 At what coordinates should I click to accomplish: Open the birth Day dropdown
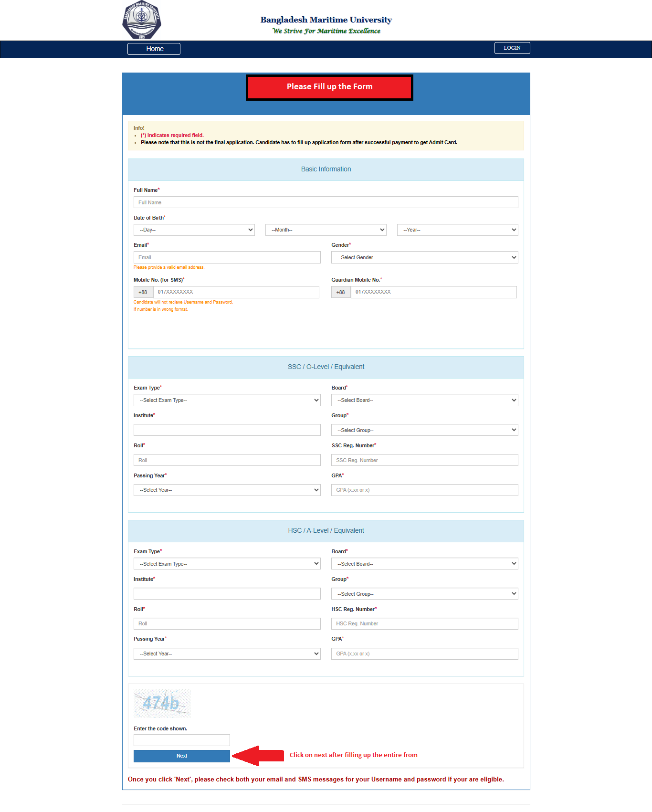(x=194, y=230)
